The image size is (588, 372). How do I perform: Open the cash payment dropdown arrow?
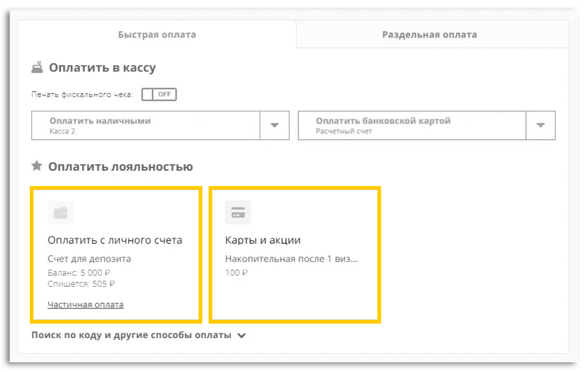(x=274, y=125)
